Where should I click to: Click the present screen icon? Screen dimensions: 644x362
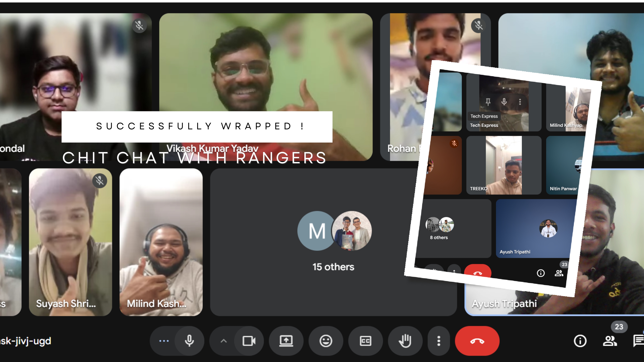click(x=286, y=341)
